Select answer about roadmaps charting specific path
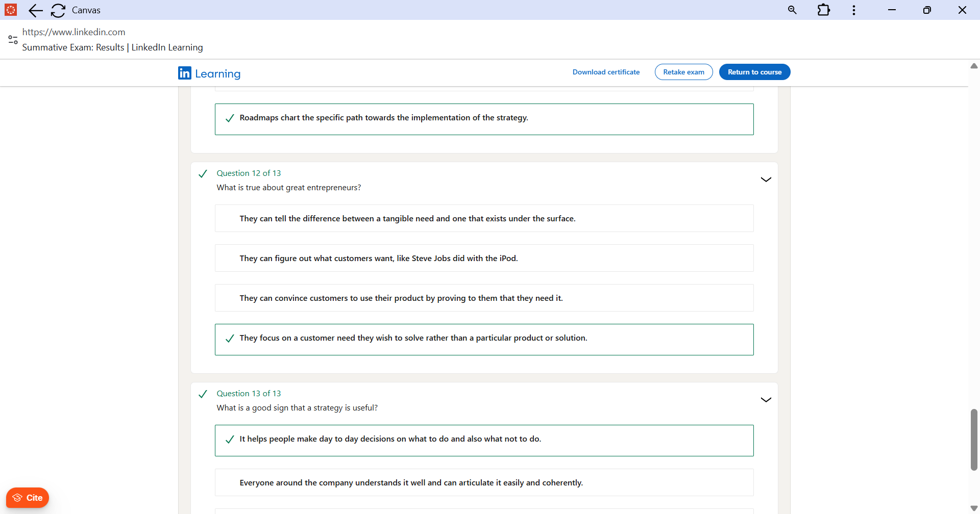Viewport: 980px width, 514px height. 484,119
